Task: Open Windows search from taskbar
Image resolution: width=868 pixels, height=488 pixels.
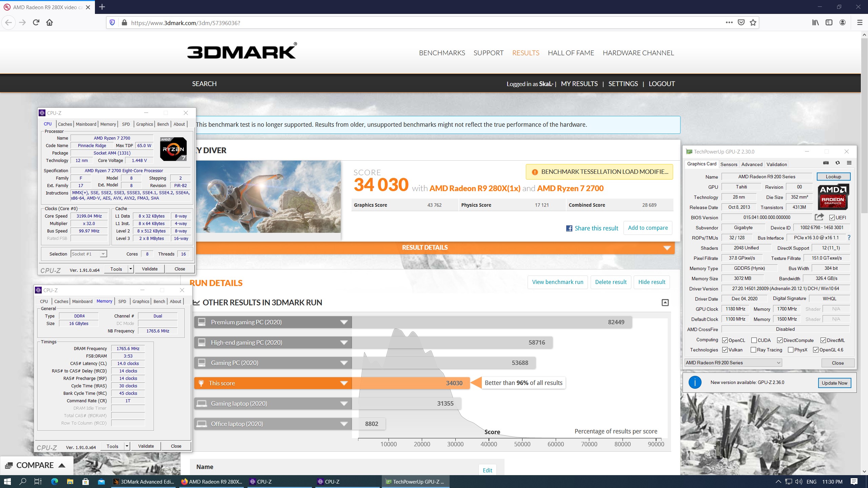Action: (23, 482)
